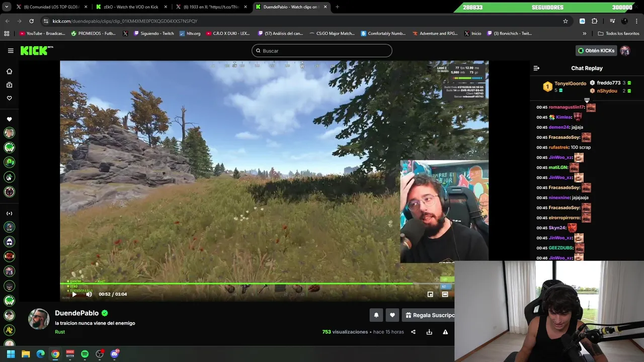
Task: Click freddo773 in the leaderboard
Action: (x=608, y=83)
